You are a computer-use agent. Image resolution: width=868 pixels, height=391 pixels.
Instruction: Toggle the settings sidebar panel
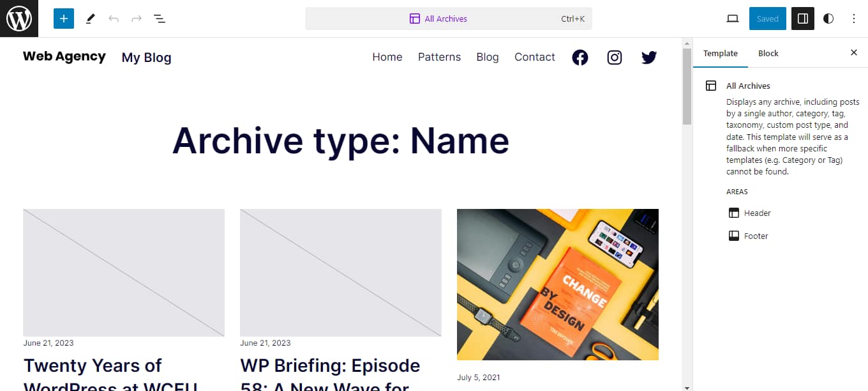click(x=802, y=19)
